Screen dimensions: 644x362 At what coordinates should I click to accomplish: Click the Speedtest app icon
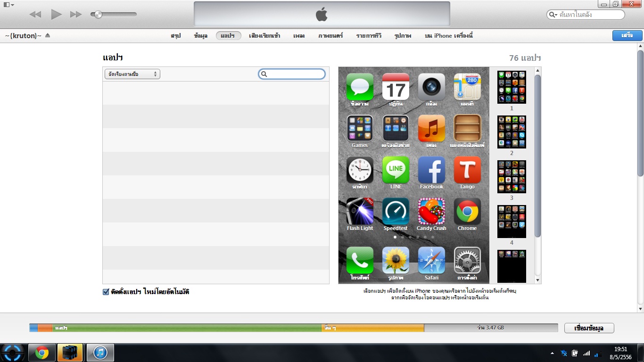[x=396, y=211]
